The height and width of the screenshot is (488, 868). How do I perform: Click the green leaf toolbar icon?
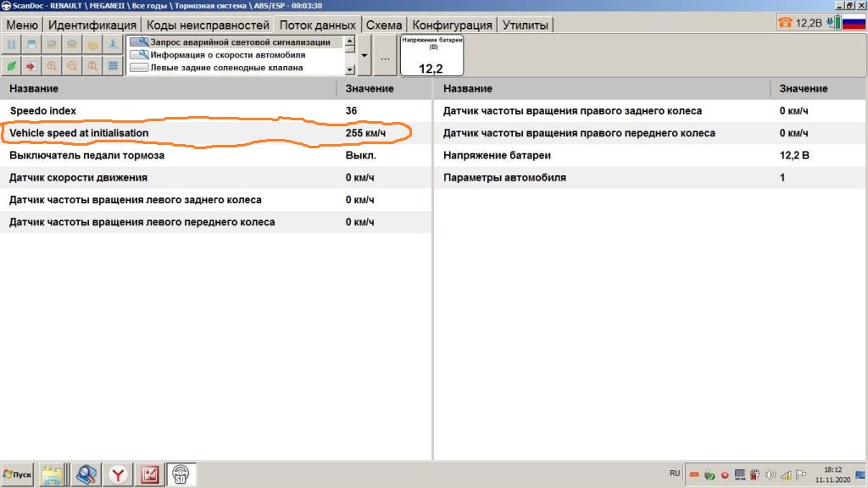coord(11,66)
